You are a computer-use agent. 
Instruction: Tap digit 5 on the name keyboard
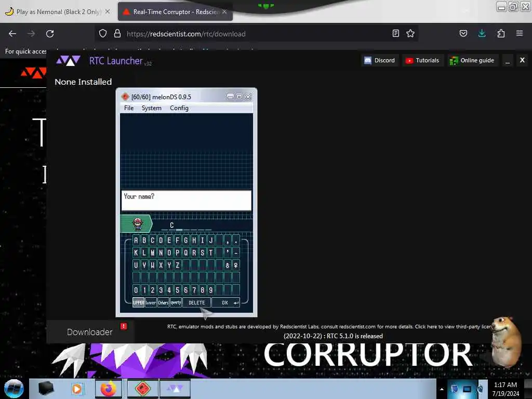[x=178, y=290]
